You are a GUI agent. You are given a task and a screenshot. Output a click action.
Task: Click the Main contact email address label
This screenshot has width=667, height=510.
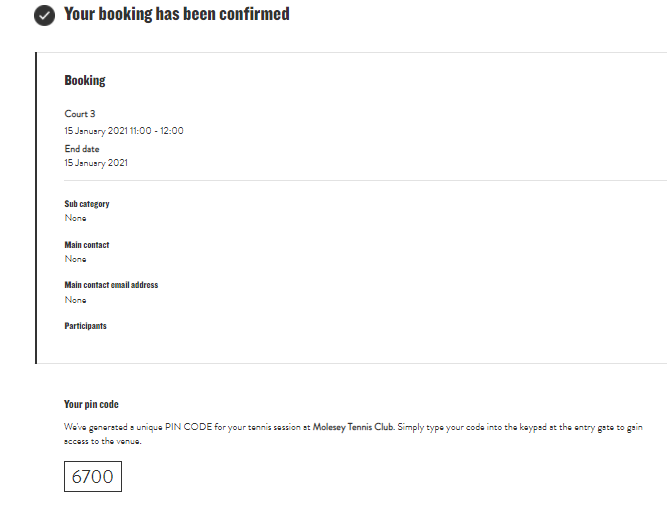click(111, 285)
